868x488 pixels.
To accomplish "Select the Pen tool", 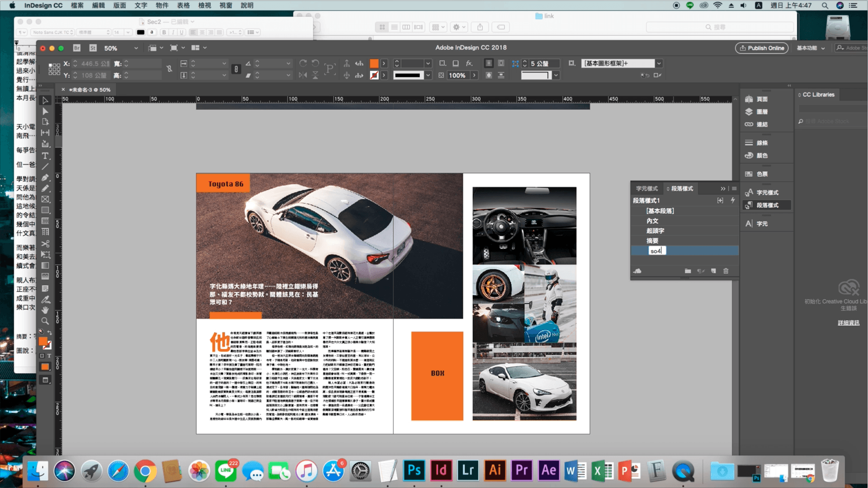I will pyautogui.click(x=45, y=178).
